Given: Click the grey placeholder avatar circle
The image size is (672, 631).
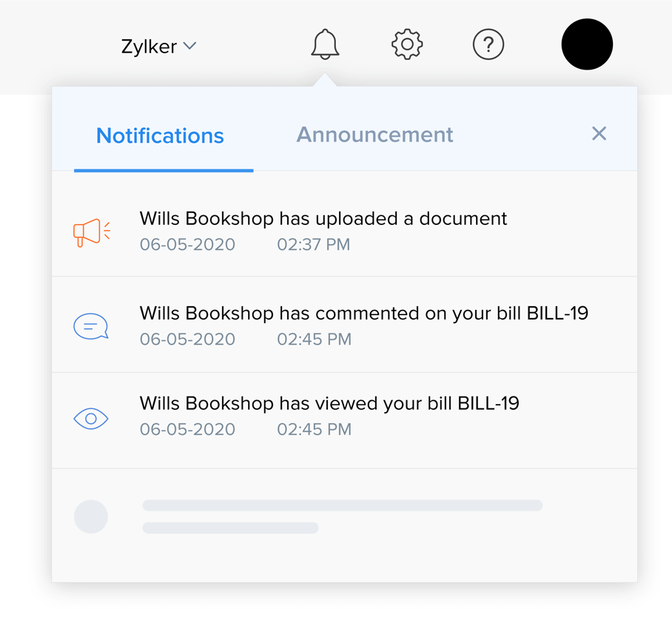Looking at the screenshot, I should 91,516.
